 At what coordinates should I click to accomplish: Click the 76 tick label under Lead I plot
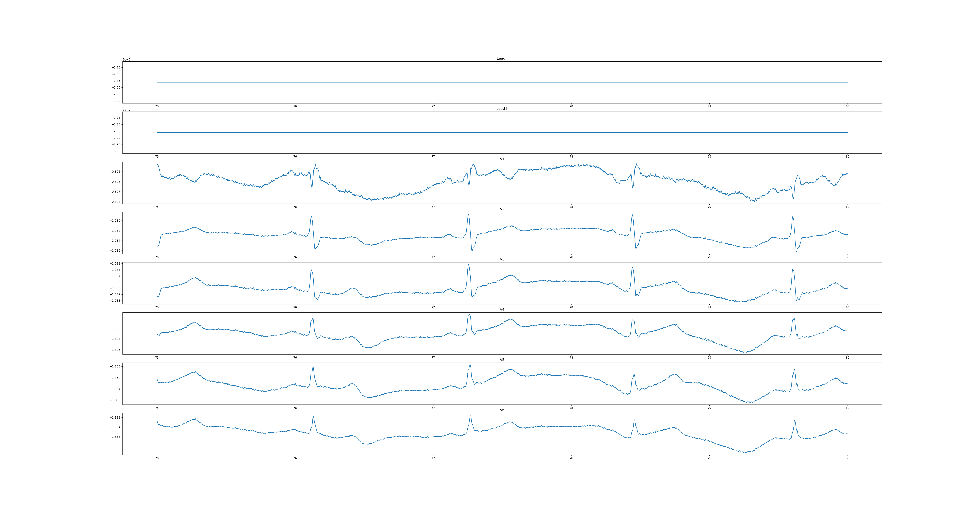click(295, 106)
